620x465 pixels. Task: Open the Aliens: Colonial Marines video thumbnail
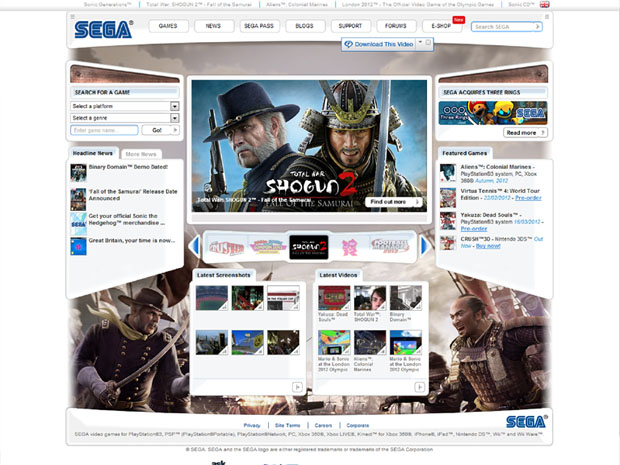pos(370,342)
